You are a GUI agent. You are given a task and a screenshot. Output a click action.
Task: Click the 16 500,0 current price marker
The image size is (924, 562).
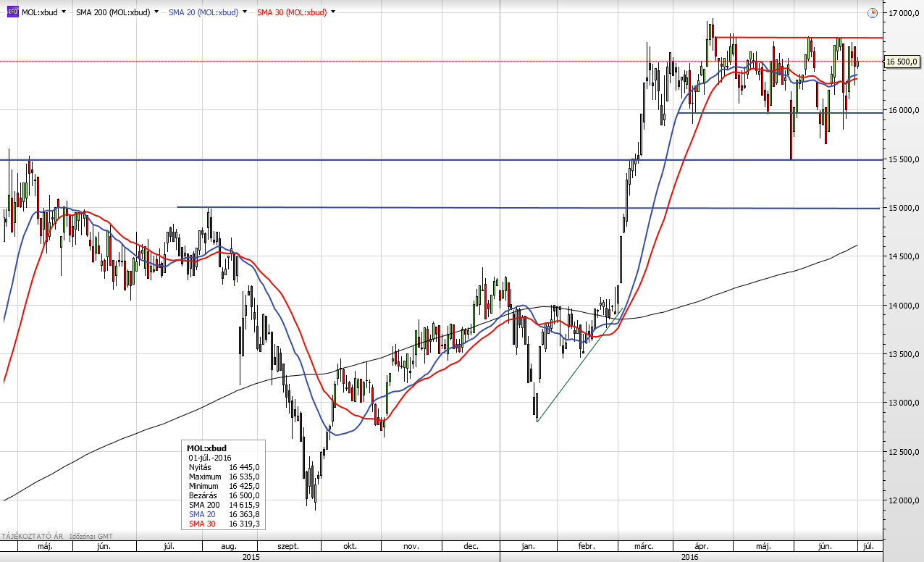coord(902,62)
